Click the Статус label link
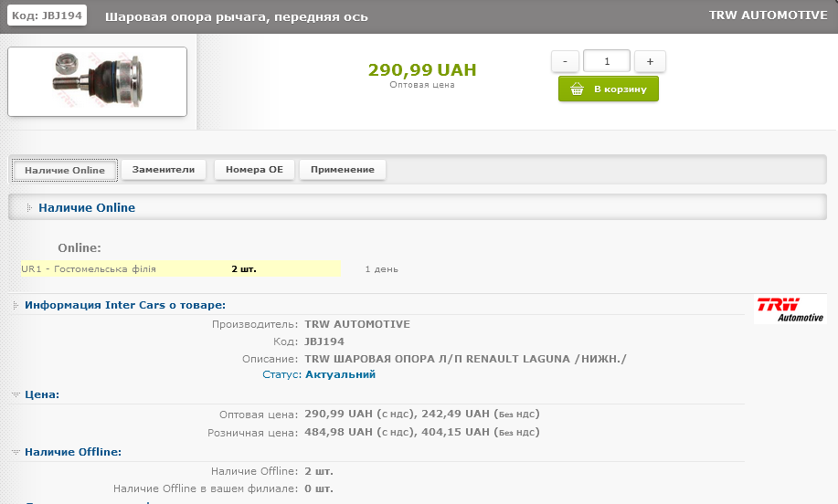 [281, 374]
